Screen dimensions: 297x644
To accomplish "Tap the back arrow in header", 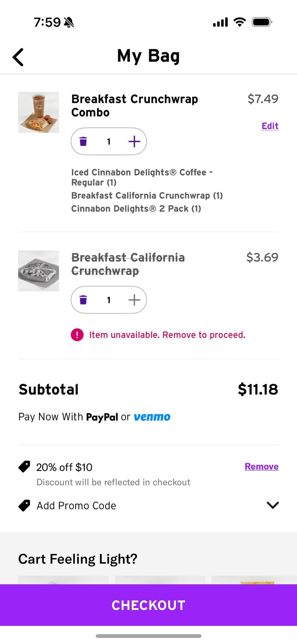I will 18,57.
